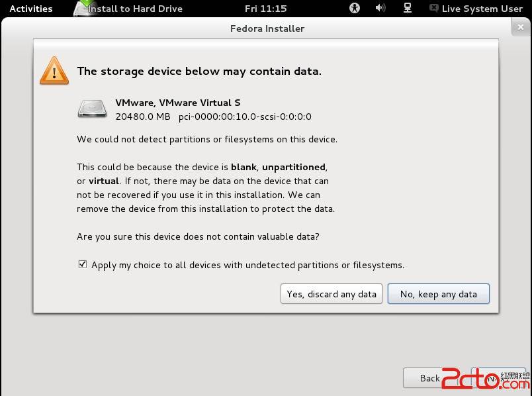This screenshot has width=532, height=396.
Task: Choose Yes, discard any data
Action: [x=332, y=294]
